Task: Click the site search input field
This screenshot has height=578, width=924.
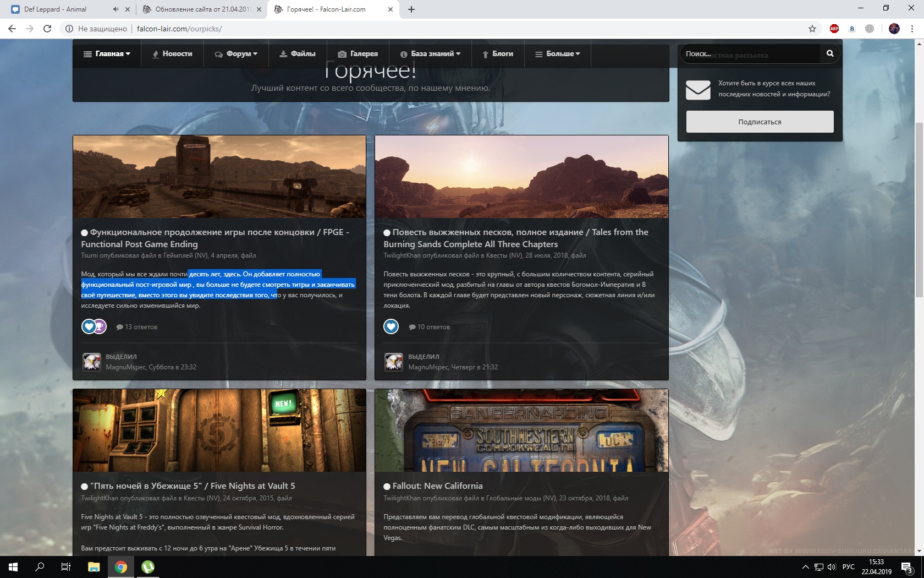Action: point(751,53)
